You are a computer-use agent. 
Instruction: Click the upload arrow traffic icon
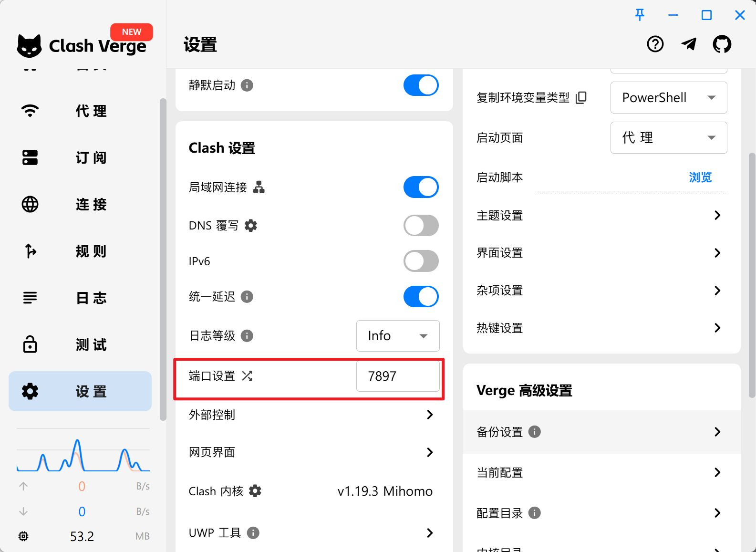(x=23, y=486)
